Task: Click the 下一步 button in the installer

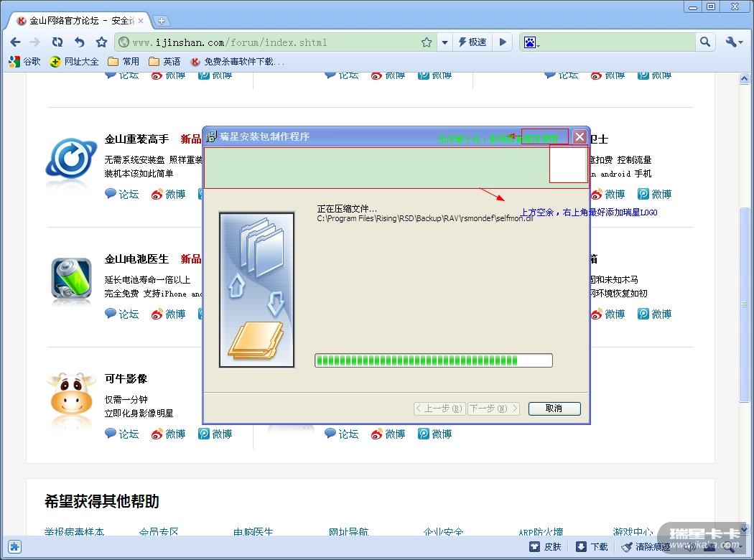Action: 493,408
